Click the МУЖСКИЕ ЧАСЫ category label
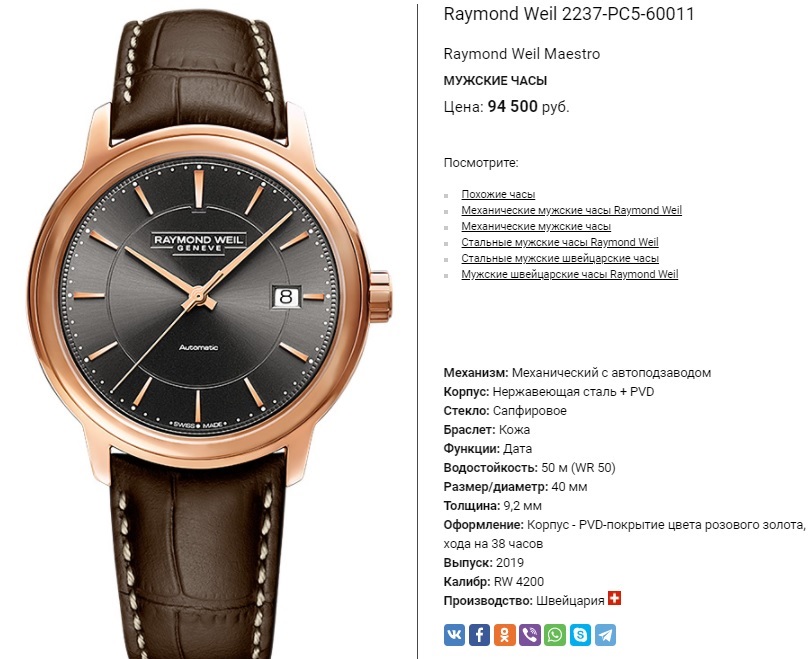Viewport: 808px width, 659px height. tap(495, 80)
